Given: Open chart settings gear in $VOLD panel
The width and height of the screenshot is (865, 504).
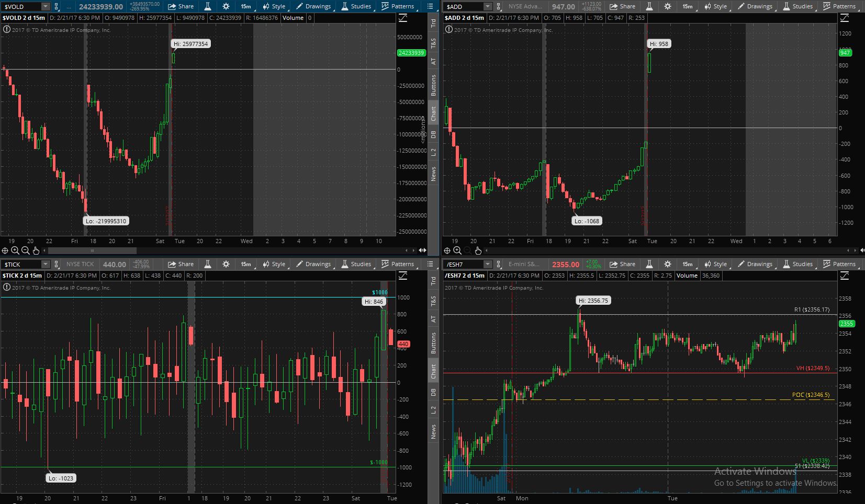Looking at the screenshot, I should click(226, 6).
